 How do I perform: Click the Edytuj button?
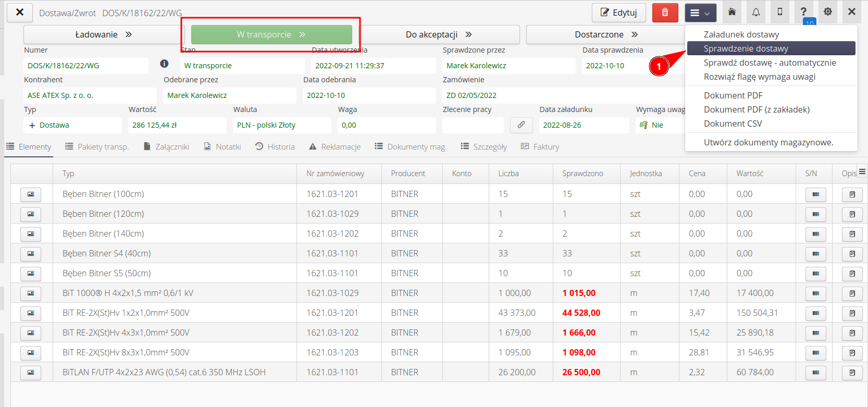coord(618,13)
